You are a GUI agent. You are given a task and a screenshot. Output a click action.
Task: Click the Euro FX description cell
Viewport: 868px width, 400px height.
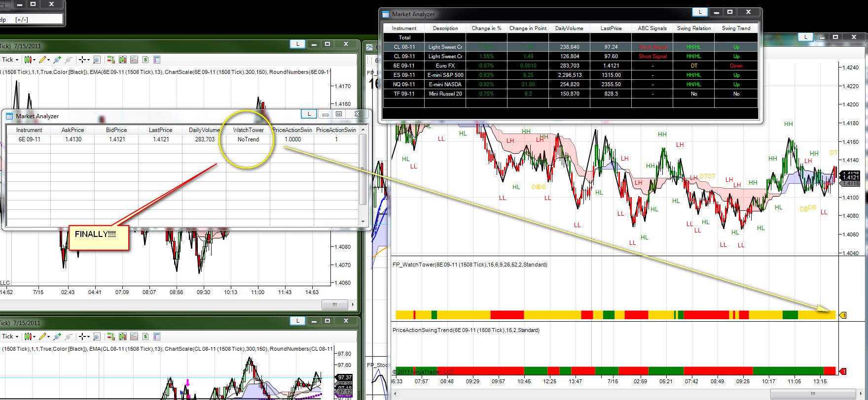click(x=445, y=66)
